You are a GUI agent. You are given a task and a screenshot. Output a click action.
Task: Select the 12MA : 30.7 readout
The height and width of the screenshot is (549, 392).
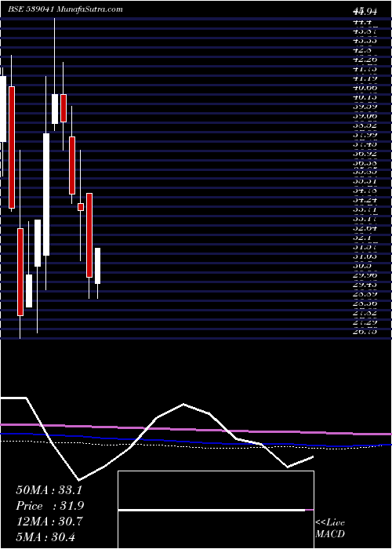(49, 522)
